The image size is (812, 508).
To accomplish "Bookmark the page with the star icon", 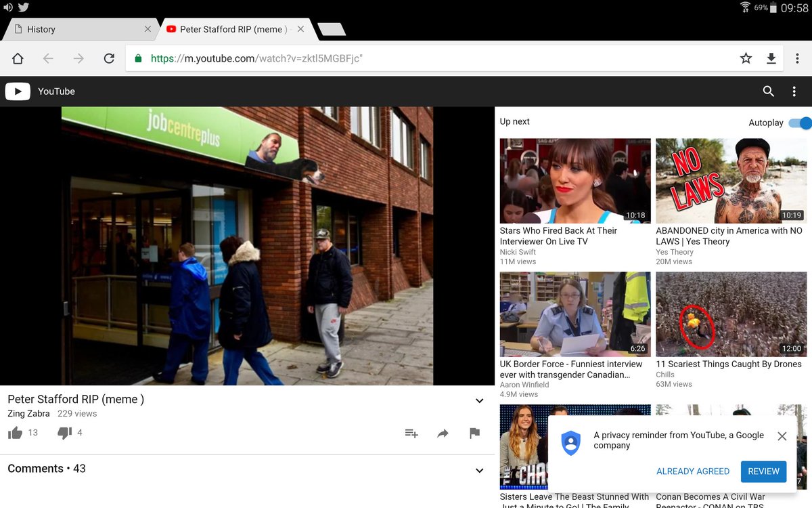I will coord(746,59).
